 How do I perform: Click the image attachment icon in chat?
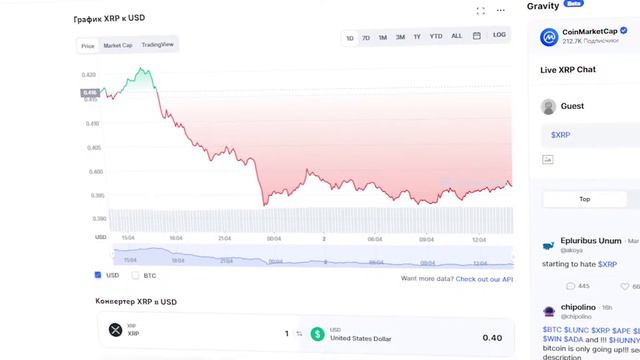[548, 160]
